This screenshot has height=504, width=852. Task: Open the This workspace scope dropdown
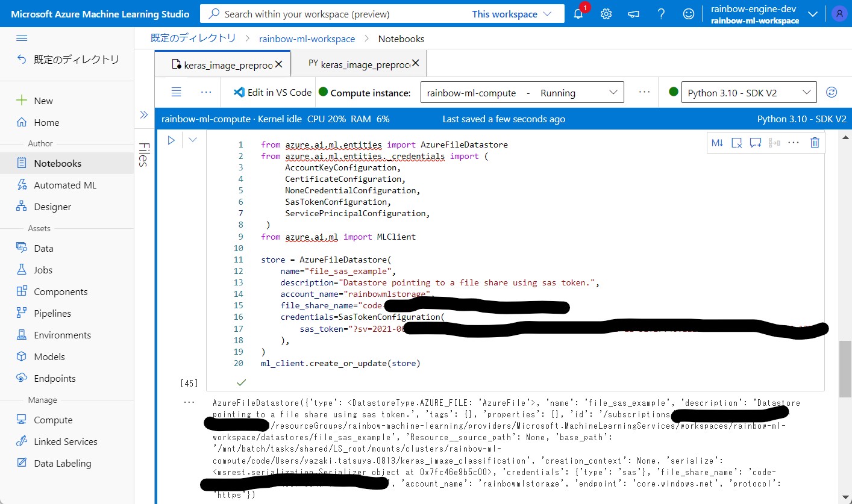512,14
